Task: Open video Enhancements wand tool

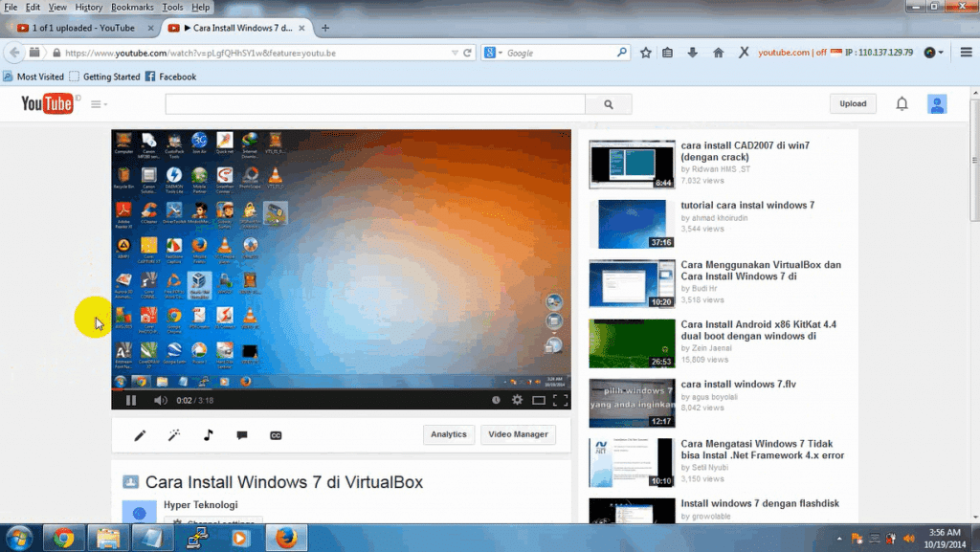Action: click(174, 435)
